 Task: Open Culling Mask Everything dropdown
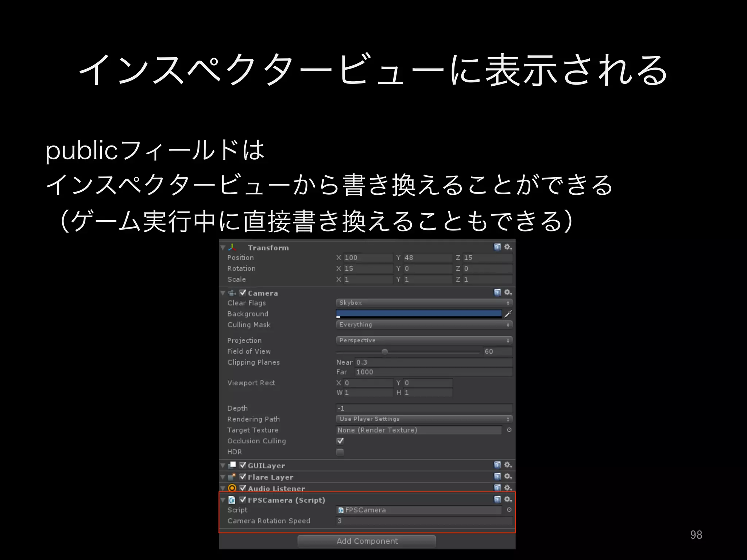point(424,324)
